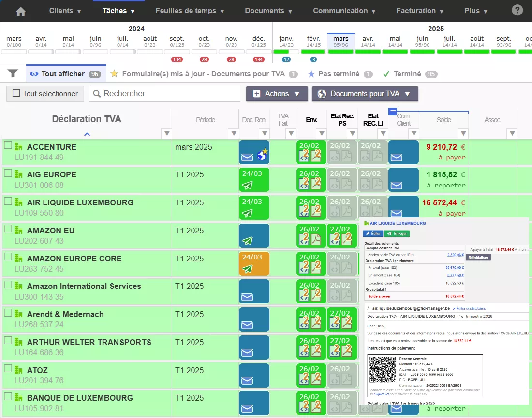Select the AIR LIQUIDE LUXEMBOURG row checkbox

[8, 201]
